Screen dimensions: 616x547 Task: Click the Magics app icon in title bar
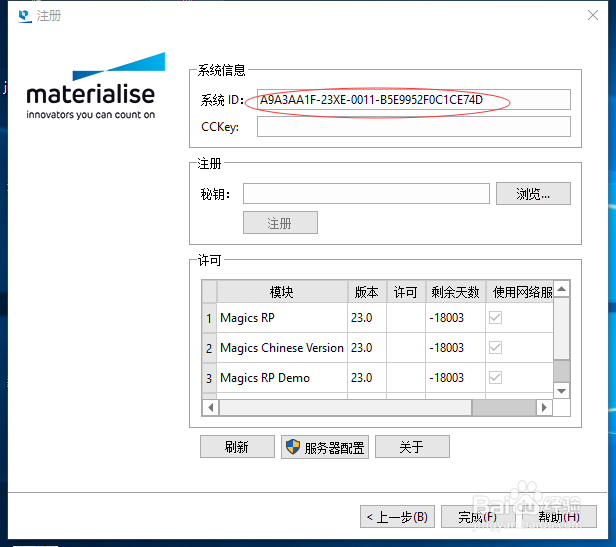click(25, 16)
